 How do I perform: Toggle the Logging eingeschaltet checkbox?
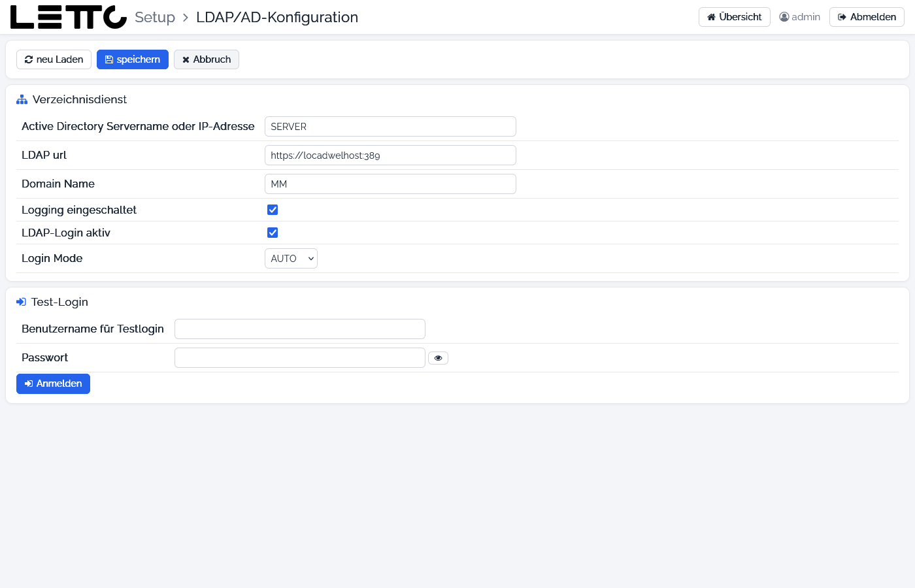273,210
